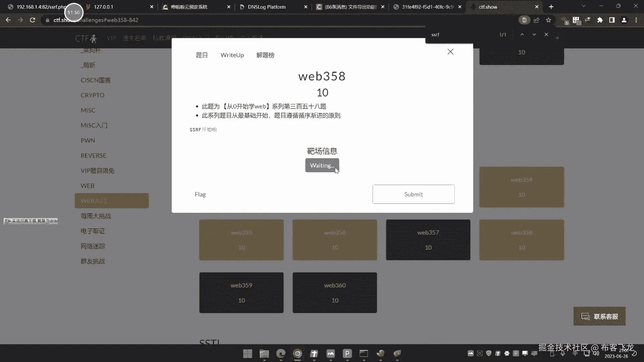
Task: Select CRYPTO category in sidebar
Action: pos(92,95)
